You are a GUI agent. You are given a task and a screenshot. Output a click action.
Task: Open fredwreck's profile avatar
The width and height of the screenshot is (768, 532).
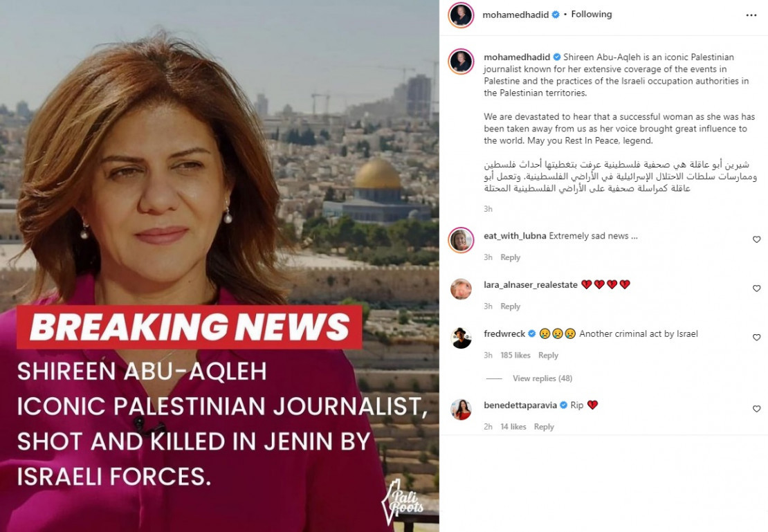[x=461, y=338]
